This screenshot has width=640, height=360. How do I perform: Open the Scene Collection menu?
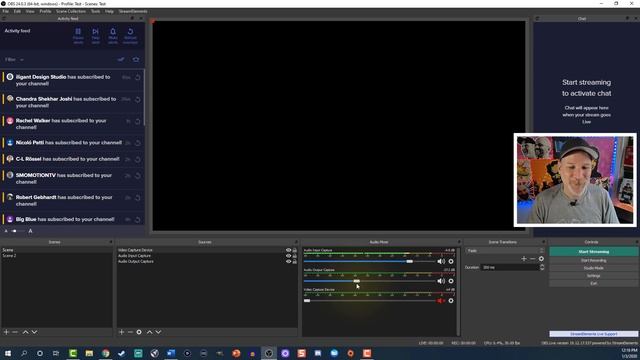[x=71, y=11]
